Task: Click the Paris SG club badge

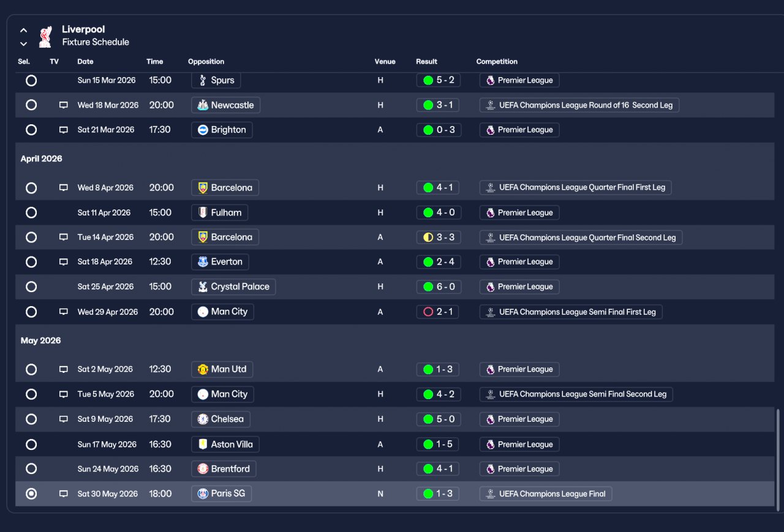Action: (203, 494)
